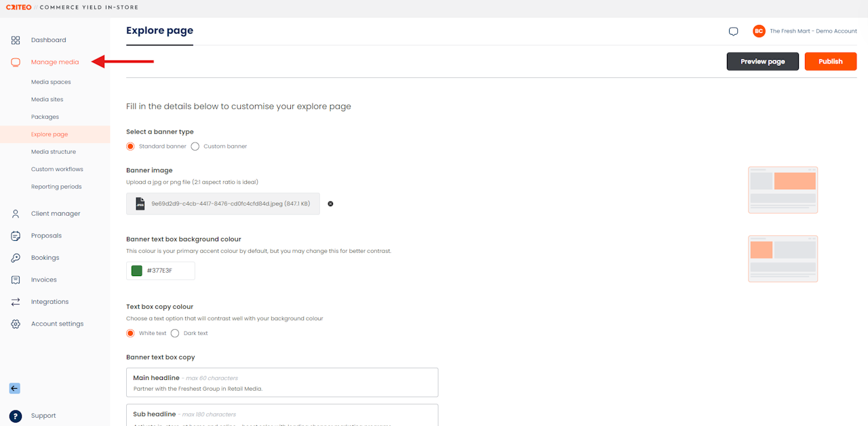This screenshot has height=426, width=868.
Task: Open the Fresh Mart account menu
Action: 805,31
